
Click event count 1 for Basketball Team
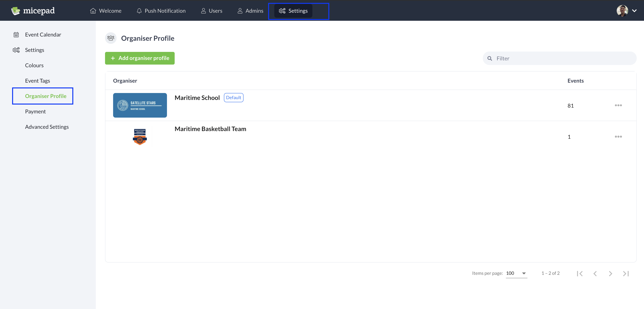[x=569, y=137]
